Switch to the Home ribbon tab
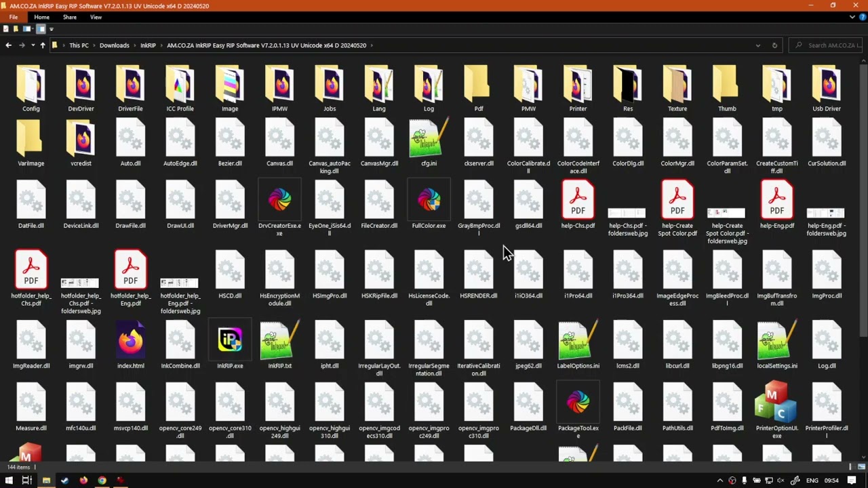Screen dimensions: 868x488 (41, 17)
